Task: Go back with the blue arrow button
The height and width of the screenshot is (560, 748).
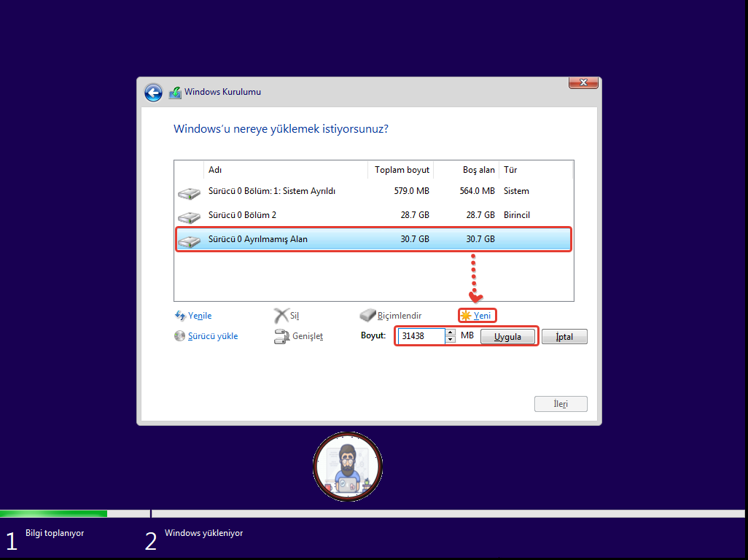Action: click(x=153, y=93)
